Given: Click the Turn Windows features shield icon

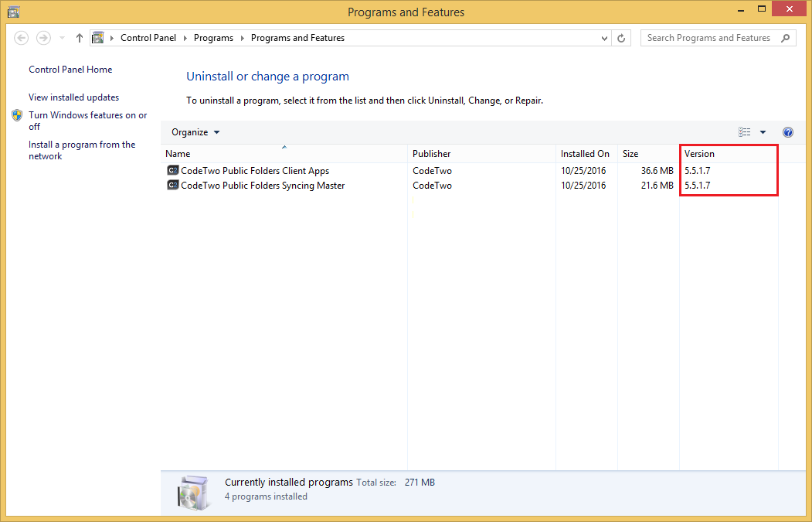Looking at the screenshot, I should coord(17,115).
